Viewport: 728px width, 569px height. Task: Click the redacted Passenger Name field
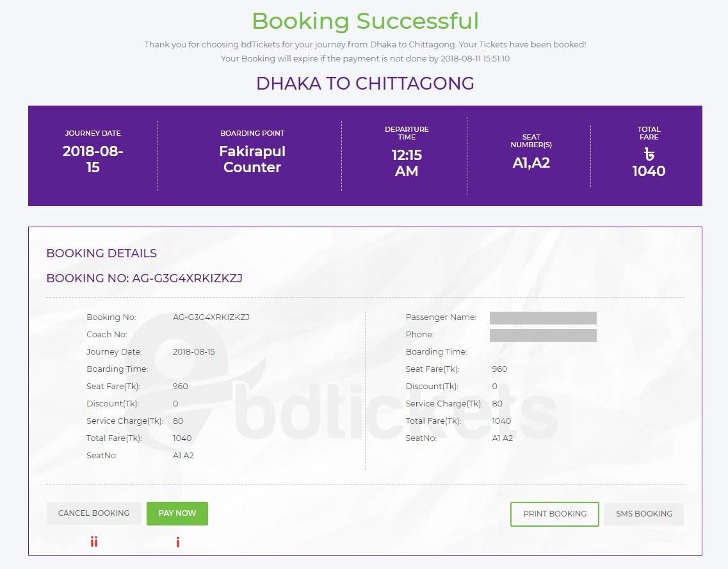tap(543, 318)
